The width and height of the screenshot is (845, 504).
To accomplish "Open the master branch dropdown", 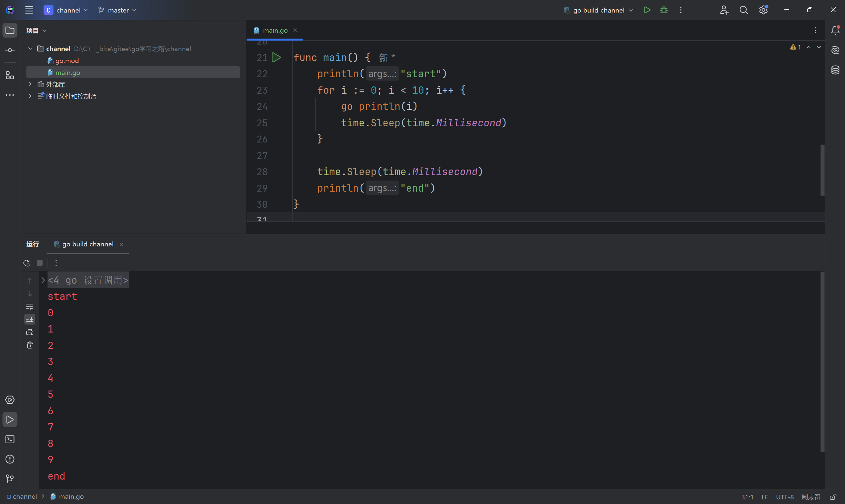I will click(117, 10).
